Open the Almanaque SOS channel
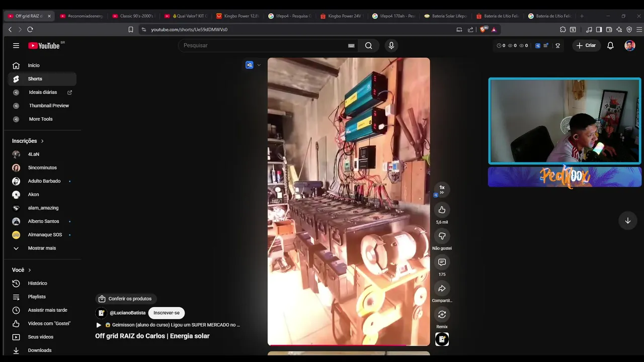Image resolution: width=644 pixels, height=362 pixels. 42,235
